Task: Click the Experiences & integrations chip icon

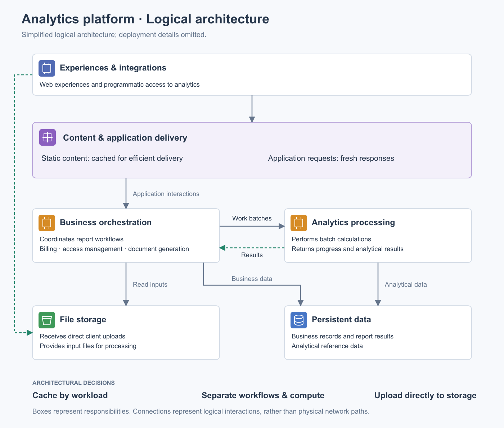Action: click(x=47, y=68)
